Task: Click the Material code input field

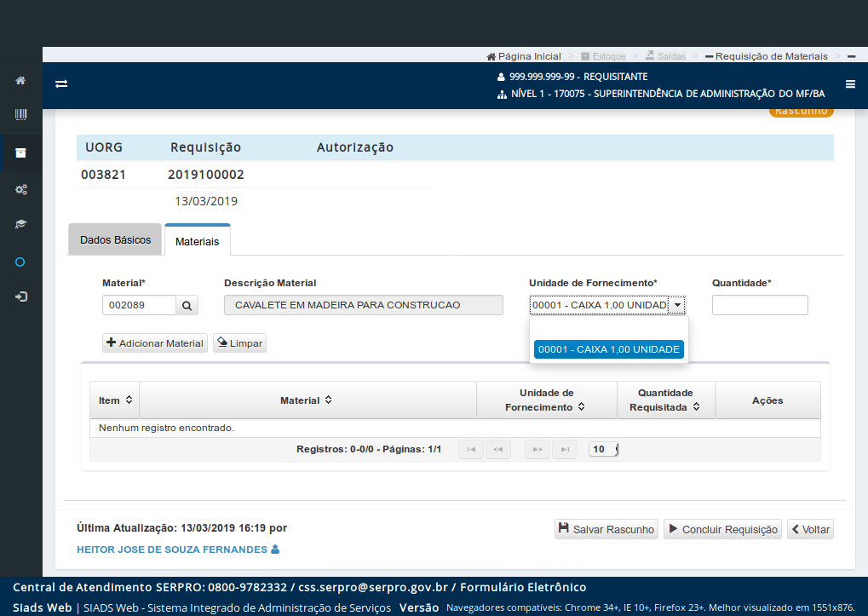Action: coord(139,306)
